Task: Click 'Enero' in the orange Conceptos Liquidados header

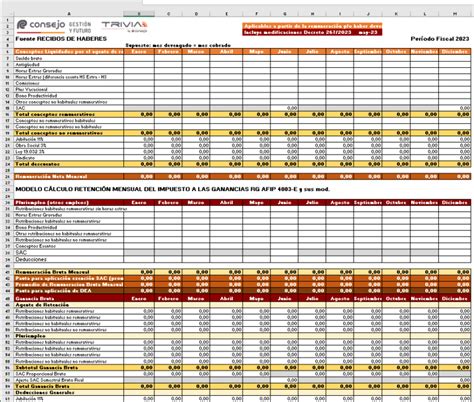Action: [139, 52]
